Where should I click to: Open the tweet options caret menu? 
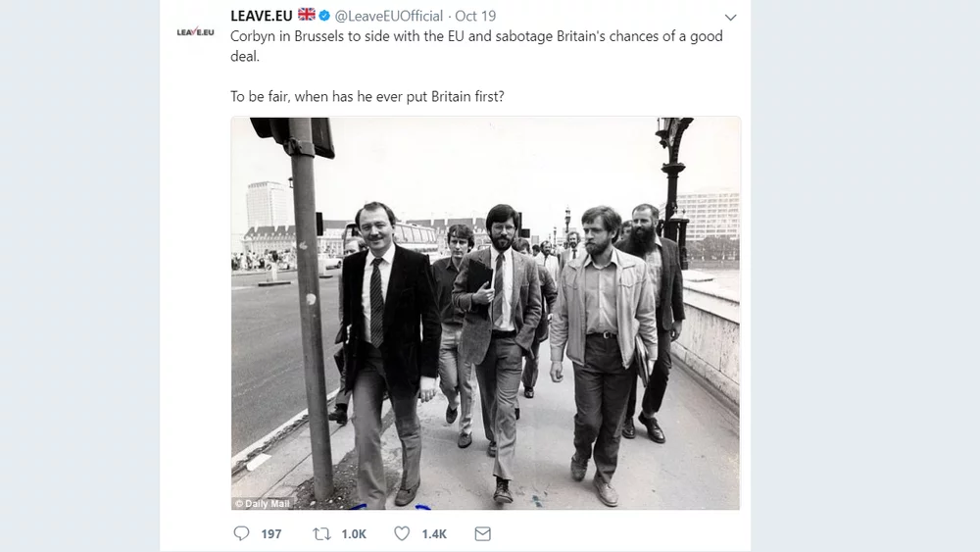coord(730,18)
